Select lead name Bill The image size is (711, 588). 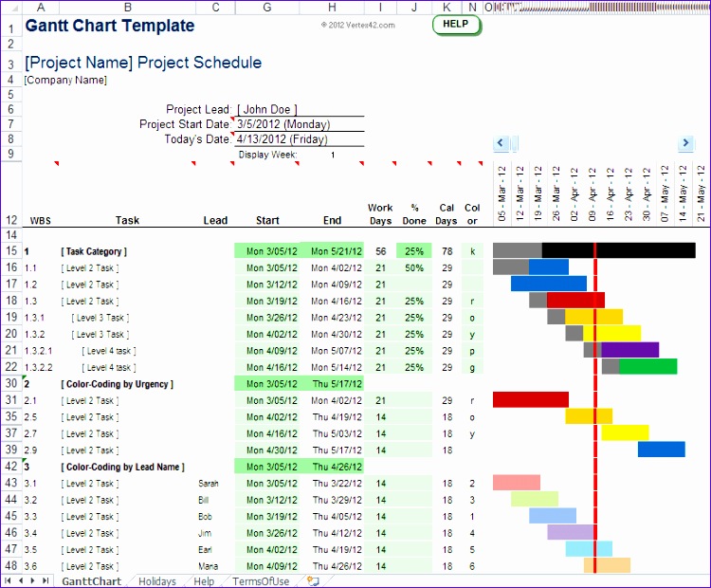pos(203,501)
